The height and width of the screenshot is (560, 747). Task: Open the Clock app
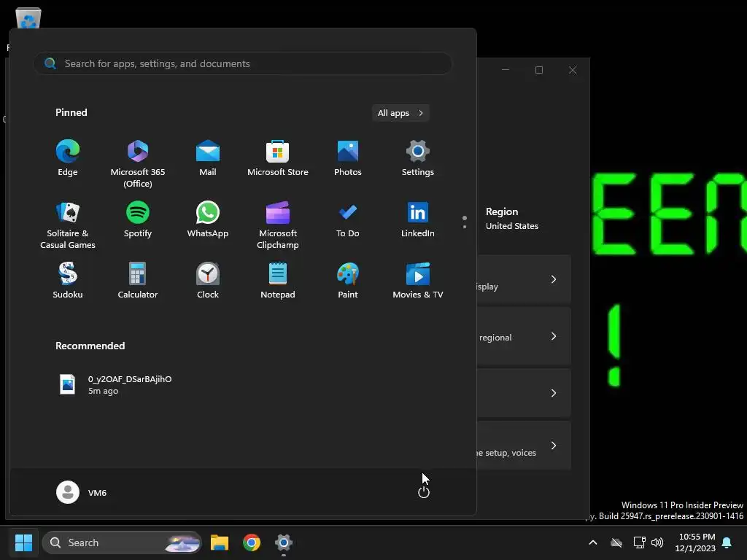pyautogui.click(x=208, y=281)
